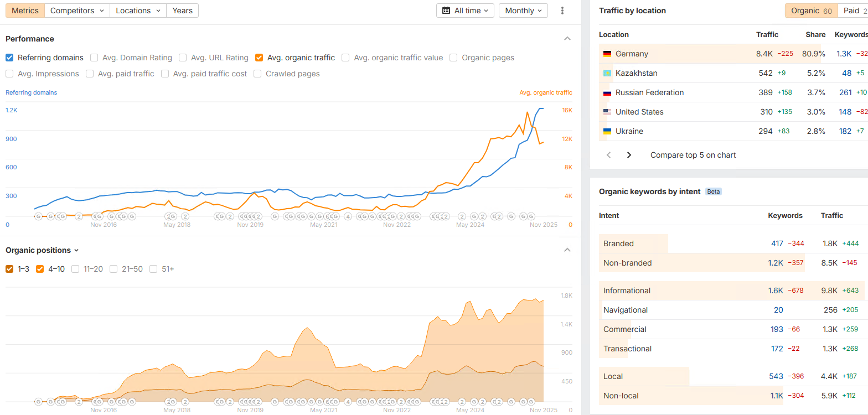This screenshot has width=868, height=415.
Task: Enable the 11–20 positions checkbox
Action: (75, 269)
